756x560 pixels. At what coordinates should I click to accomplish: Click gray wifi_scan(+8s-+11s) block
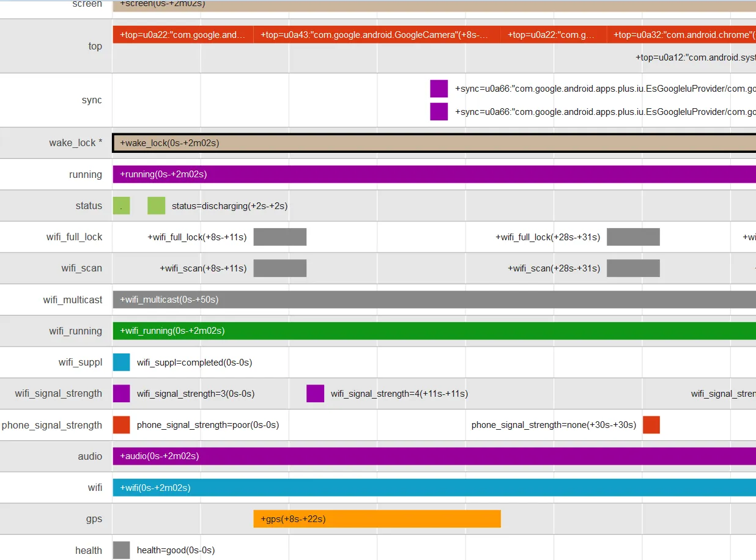click(x=280, y=268)
